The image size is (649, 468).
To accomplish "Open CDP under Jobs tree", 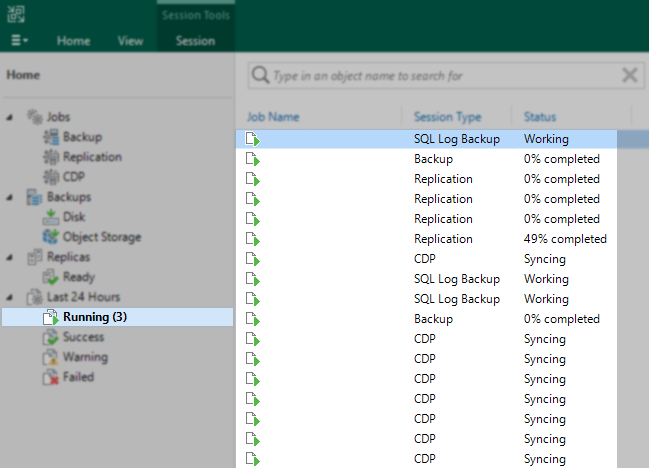I will (74, 177).
